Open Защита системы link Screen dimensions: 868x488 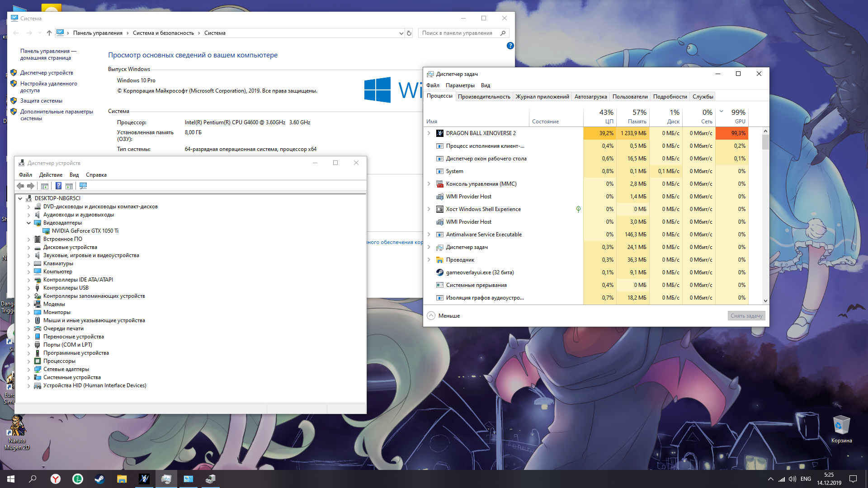[x=41, y=101]
